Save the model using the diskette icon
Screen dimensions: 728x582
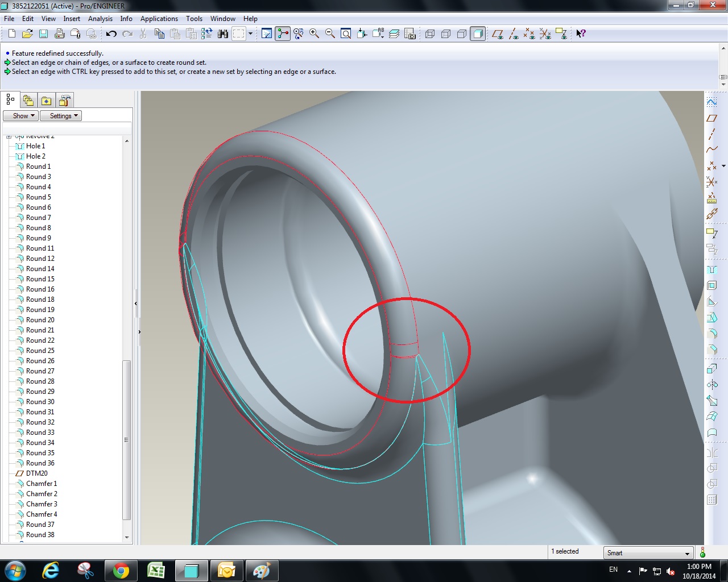click(43, 34)
